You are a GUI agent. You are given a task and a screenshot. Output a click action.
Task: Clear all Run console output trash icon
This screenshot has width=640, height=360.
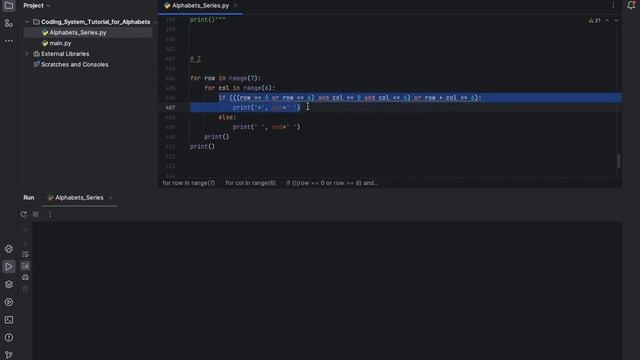pos(25,289)
